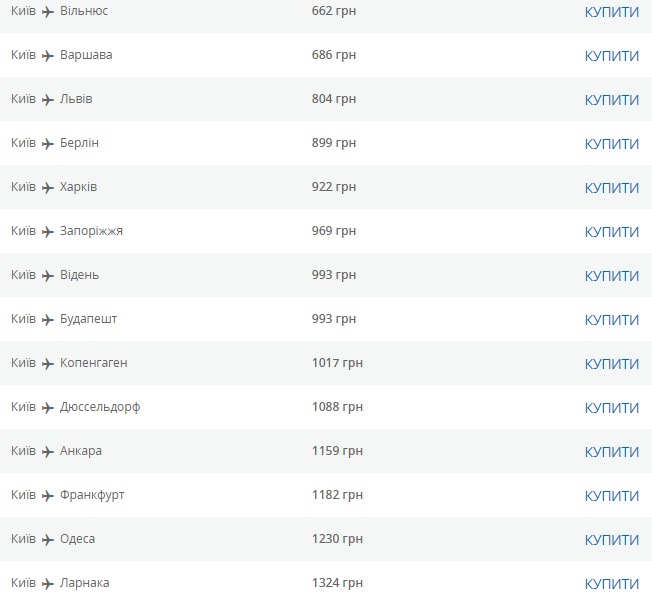652x600 pixels.
Task: Buy the Київ to Вільнюс ticket
Action: click(611, 12)
